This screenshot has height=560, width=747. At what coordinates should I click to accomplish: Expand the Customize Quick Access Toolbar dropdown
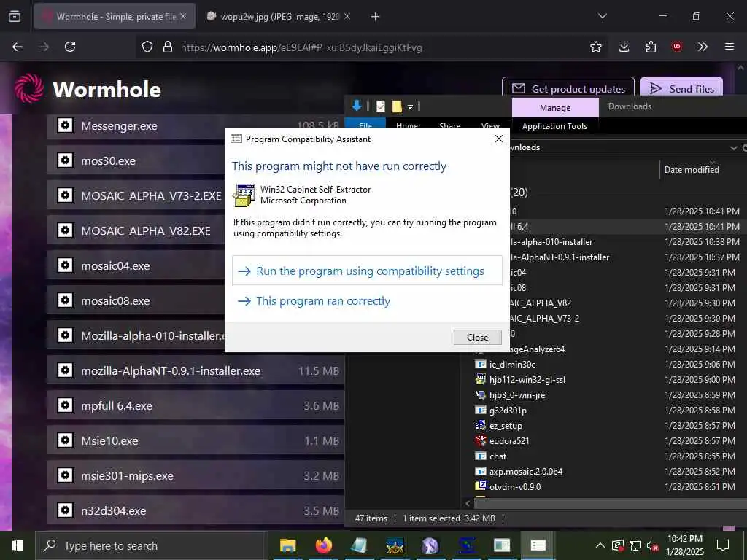click(410, 107)
